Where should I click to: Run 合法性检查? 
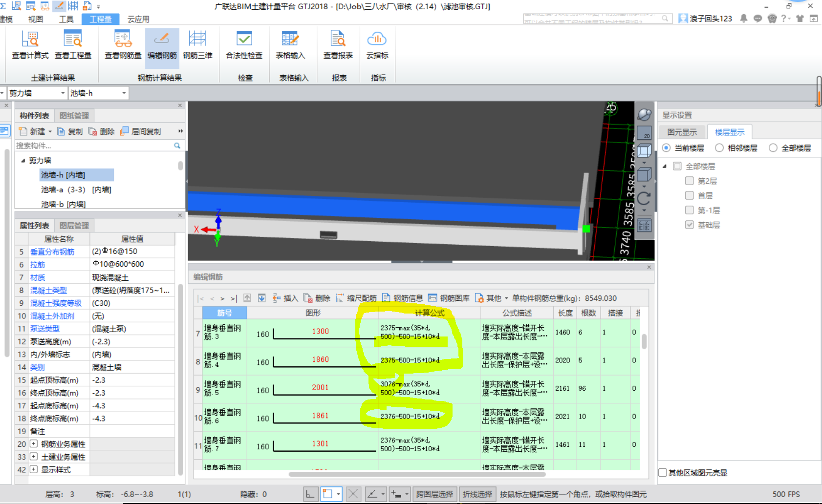pos(244,45)
